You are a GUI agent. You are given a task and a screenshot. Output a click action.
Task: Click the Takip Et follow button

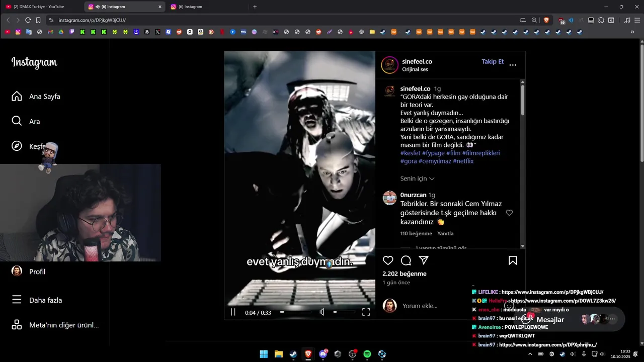click(x=493, y=61)
